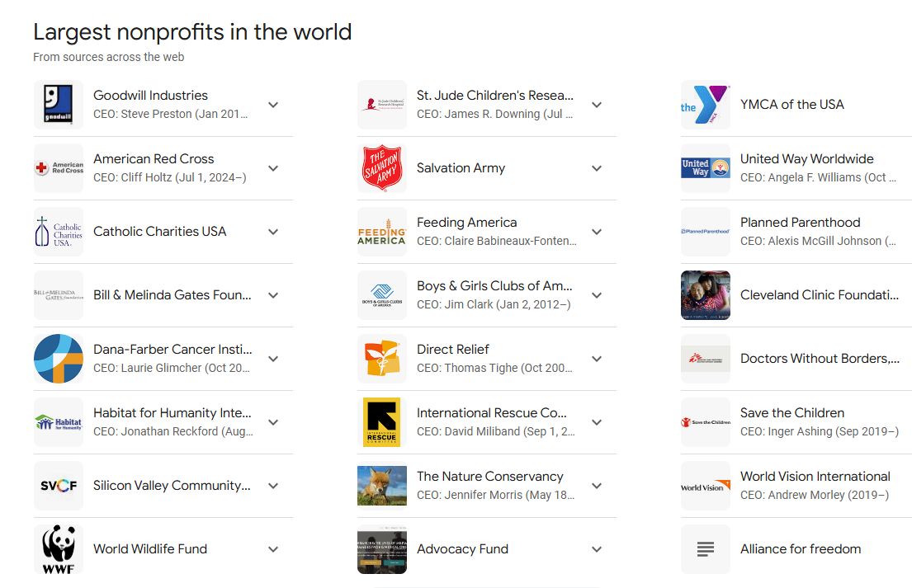Click the American Red Cross logo
Viewport: 912px width, 588px height.
click(x=59, y=168)
